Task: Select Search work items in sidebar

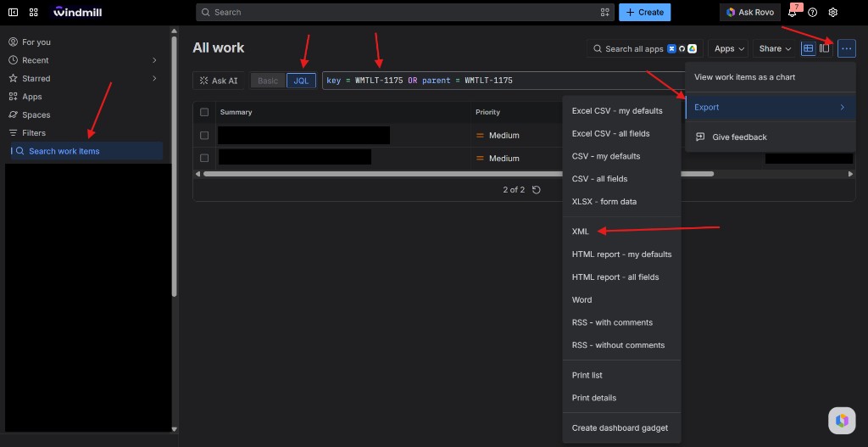Action: (87, 151)
